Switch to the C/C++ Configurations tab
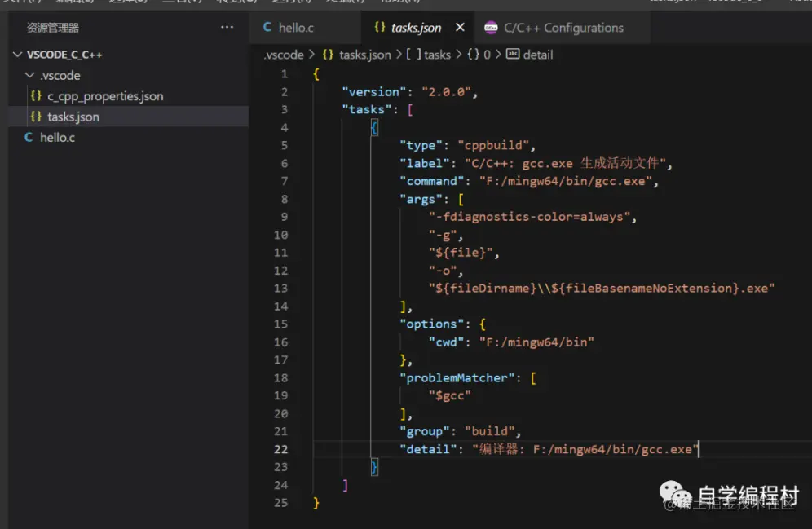The width and height of the screenshot is (812, 529). click(563, 28)
